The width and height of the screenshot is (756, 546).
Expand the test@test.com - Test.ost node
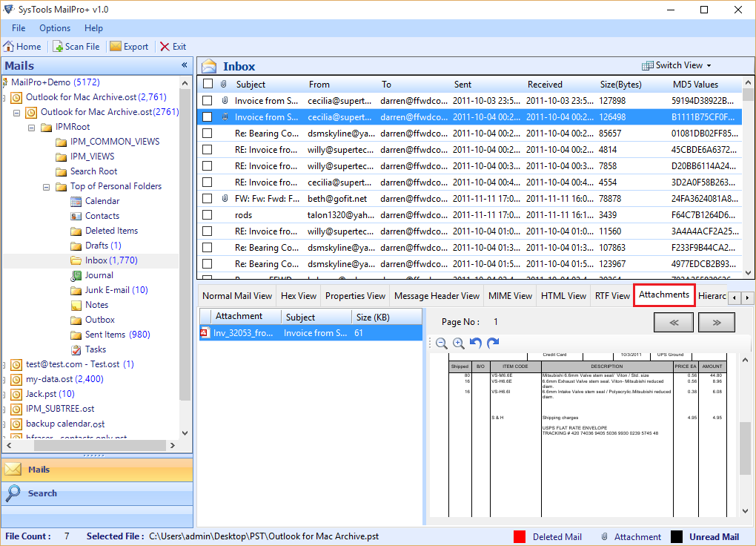4,366
